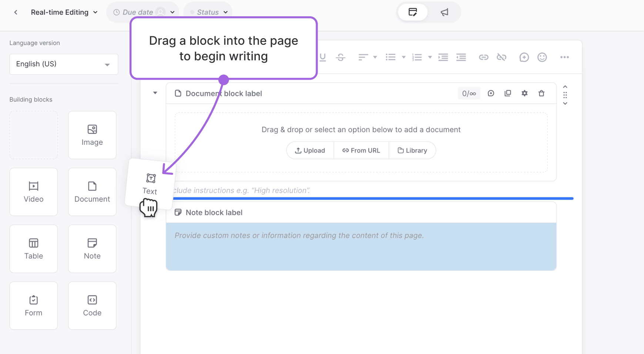Increase the indent level

tap(443, 57)
